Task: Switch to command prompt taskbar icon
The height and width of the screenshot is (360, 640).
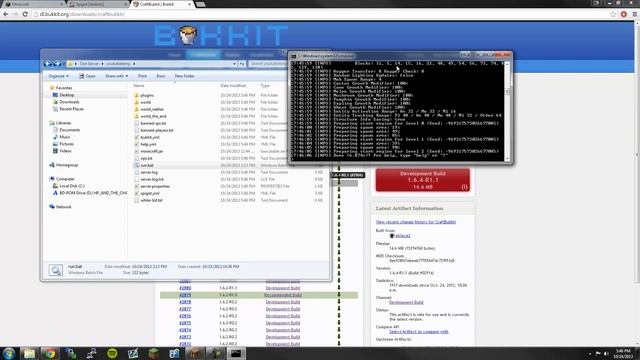Action: pyautogui.click(x=236, y=353)
